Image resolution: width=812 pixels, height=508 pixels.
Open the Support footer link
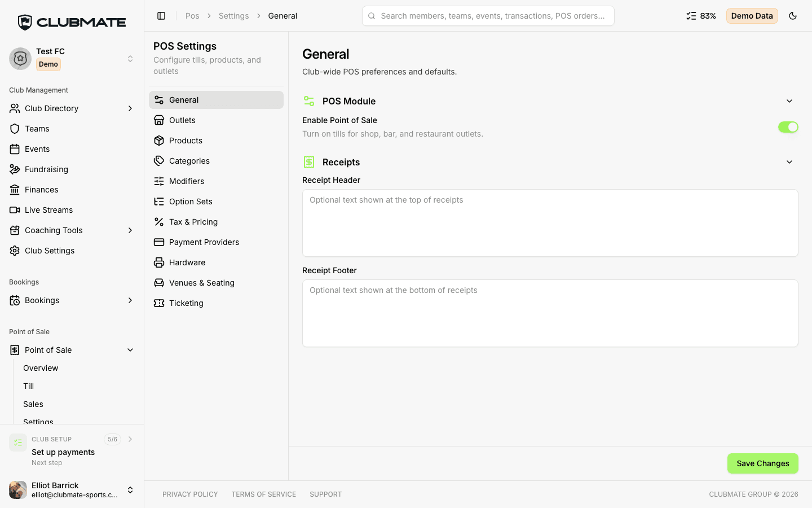coord(326,494)
